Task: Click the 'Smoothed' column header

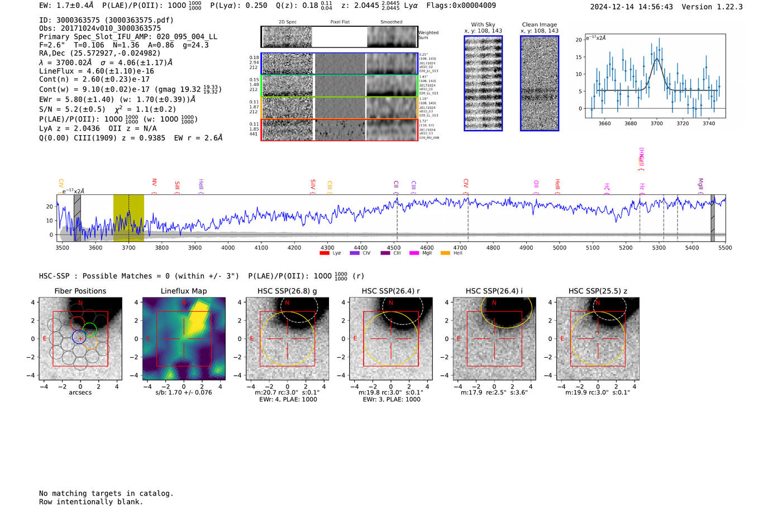Action: coord(392,22)
